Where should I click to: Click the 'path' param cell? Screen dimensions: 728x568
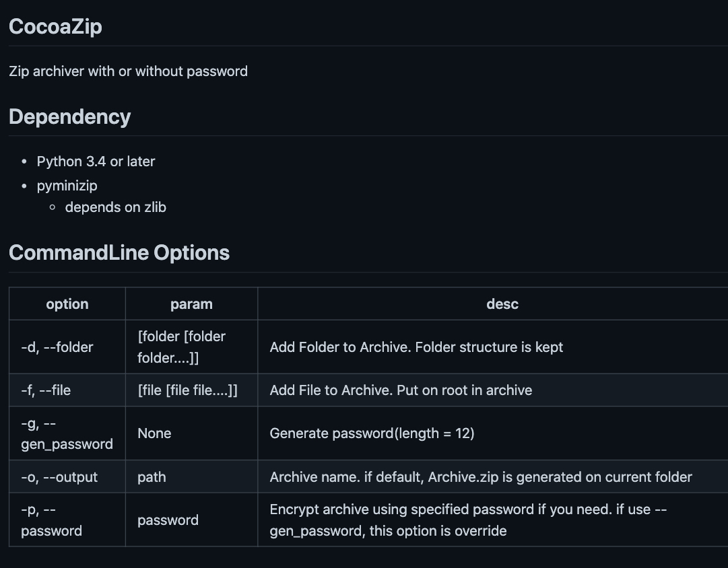[191, 476]
